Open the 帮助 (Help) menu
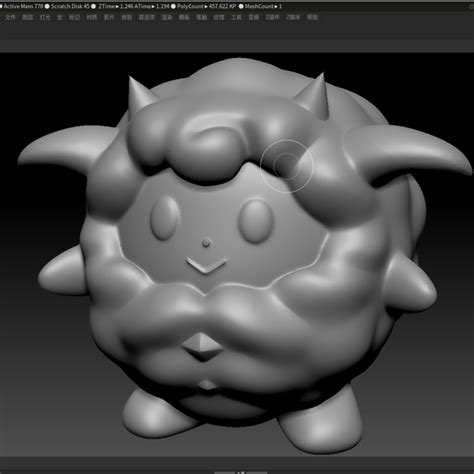This screenshot has height=474, width=474. point(312,17)
